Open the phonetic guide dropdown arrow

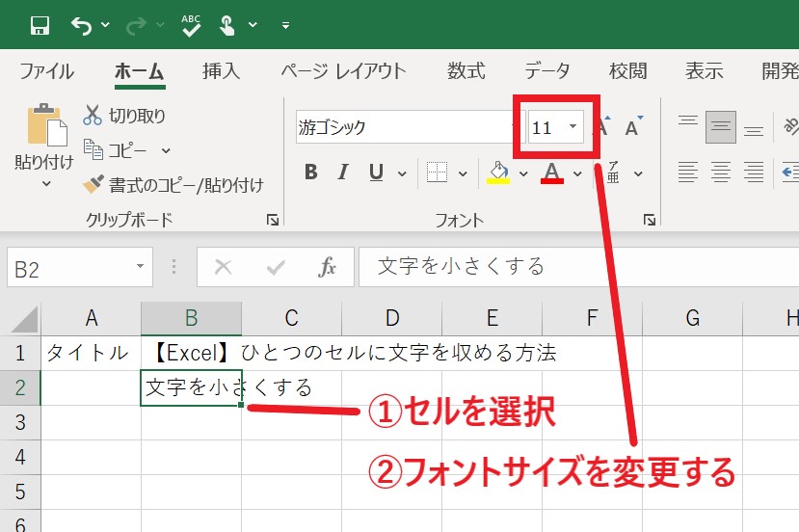click(638, 173)
